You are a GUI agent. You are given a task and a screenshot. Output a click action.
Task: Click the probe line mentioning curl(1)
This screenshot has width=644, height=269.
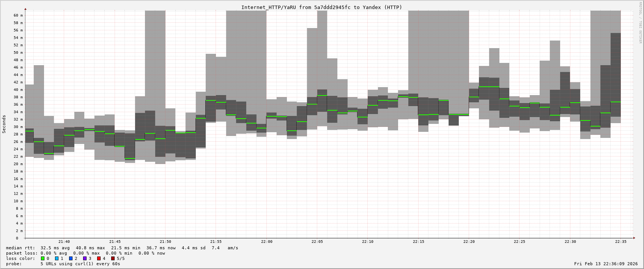63,264
